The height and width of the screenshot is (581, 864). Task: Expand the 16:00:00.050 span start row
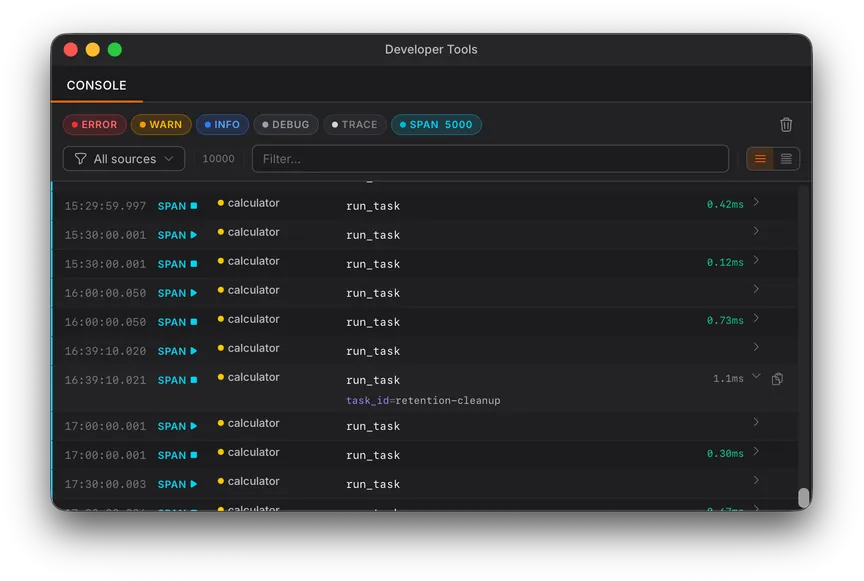756,289
